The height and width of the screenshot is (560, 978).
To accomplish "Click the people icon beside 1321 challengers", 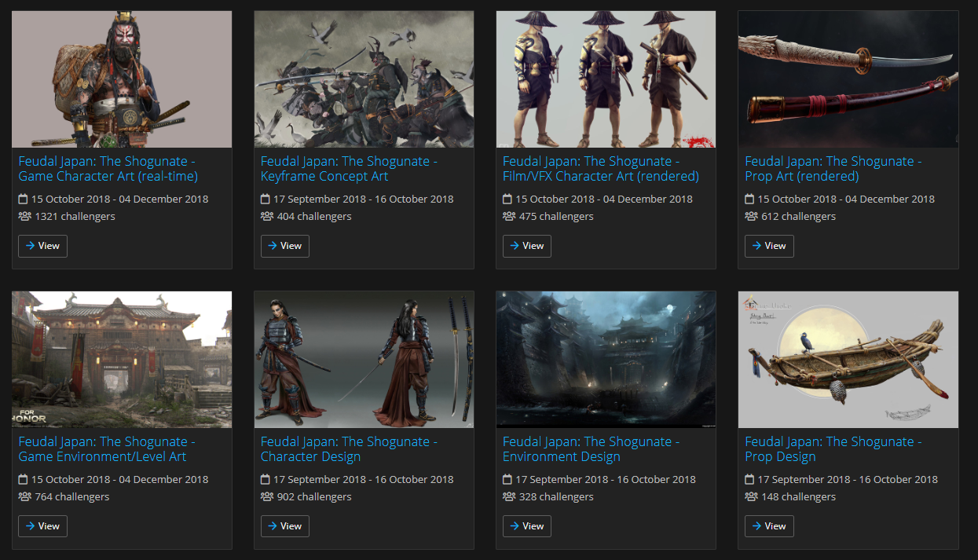I will point(25,216).
